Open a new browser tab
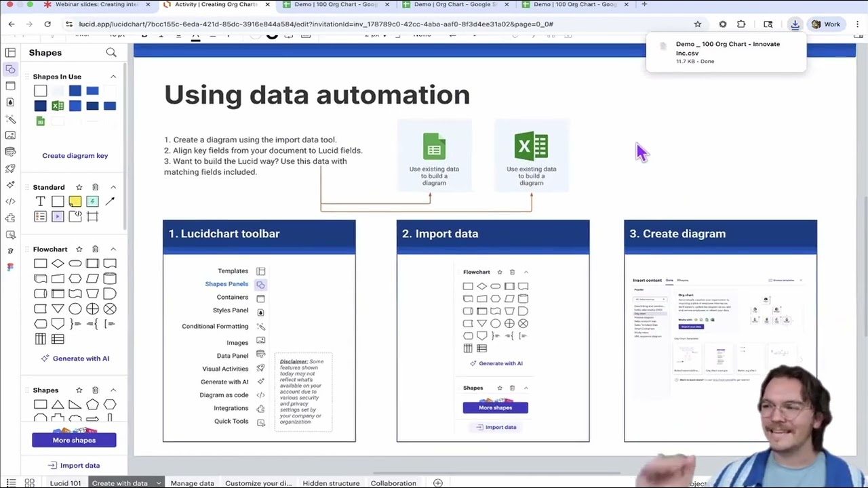868x488 pixels. click(644, 5)
